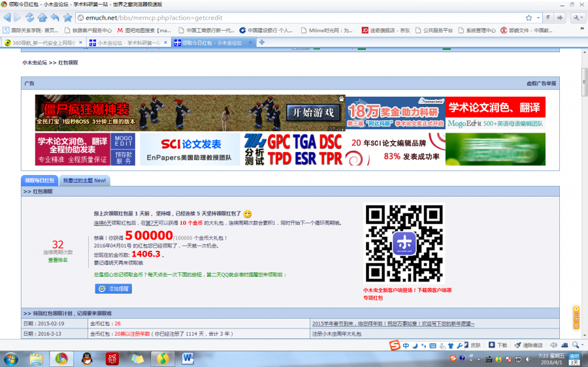Click the browser Forward arrow
The height and width of the screenshot is (367, 588).
click(17, 18)
